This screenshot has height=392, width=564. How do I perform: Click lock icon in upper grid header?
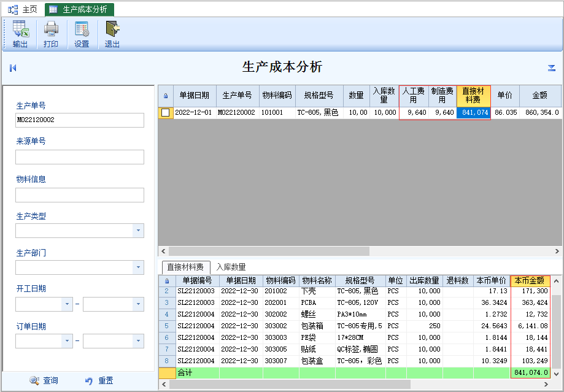[166, 96]
